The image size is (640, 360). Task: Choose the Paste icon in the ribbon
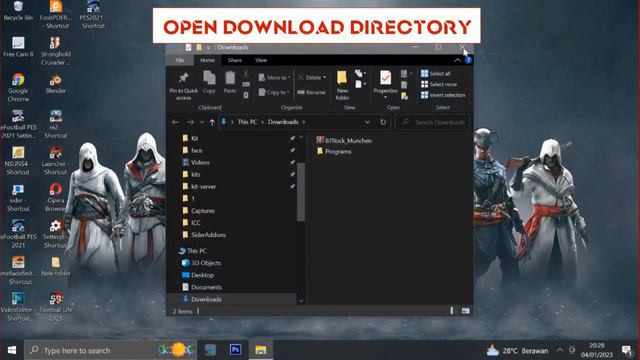pyautogui.click(x=230, y=82)
